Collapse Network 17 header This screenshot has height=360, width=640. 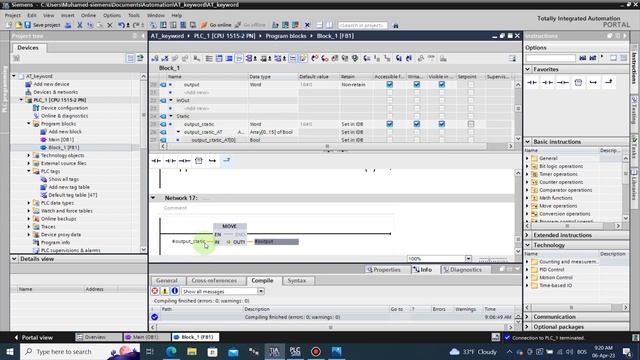(x=153, y=198)
